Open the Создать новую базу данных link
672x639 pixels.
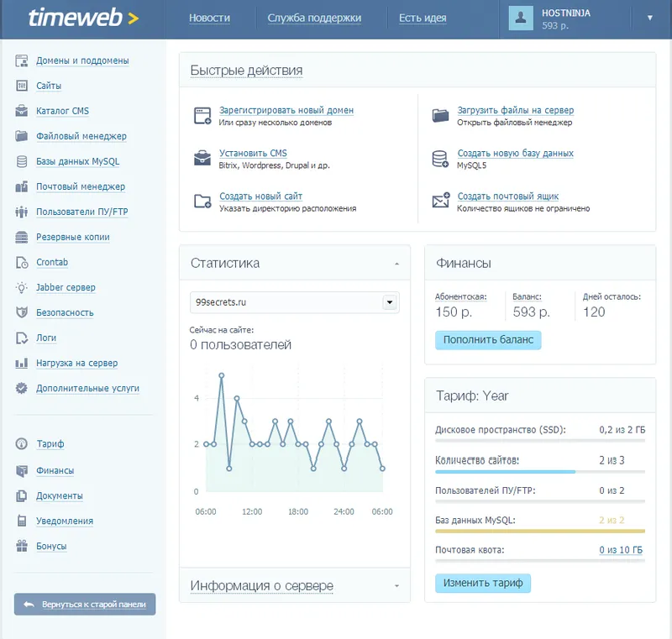pos(516,154)
